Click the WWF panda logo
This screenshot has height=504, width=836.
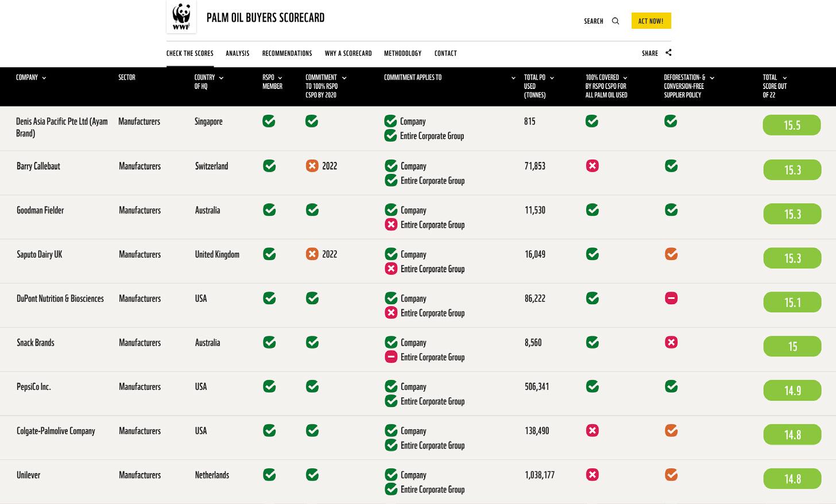(181, 17)
